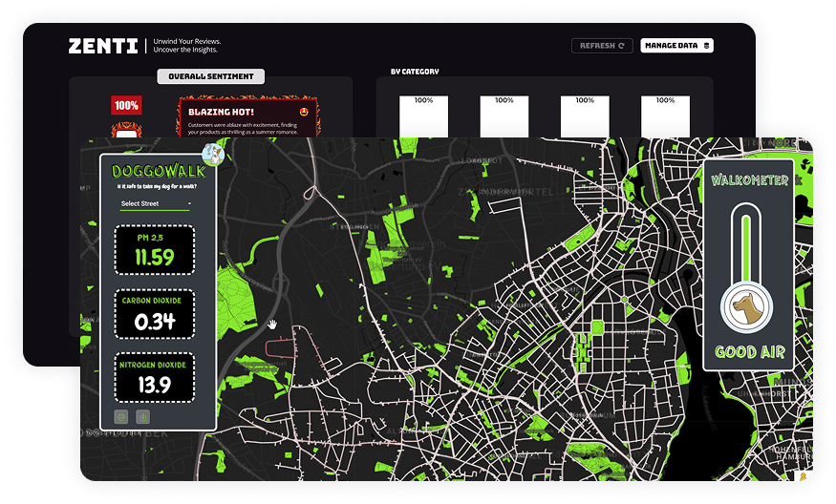Click the 11.59 PM 2,5 reading
836x504 pixels.
(x=155, y=258)
